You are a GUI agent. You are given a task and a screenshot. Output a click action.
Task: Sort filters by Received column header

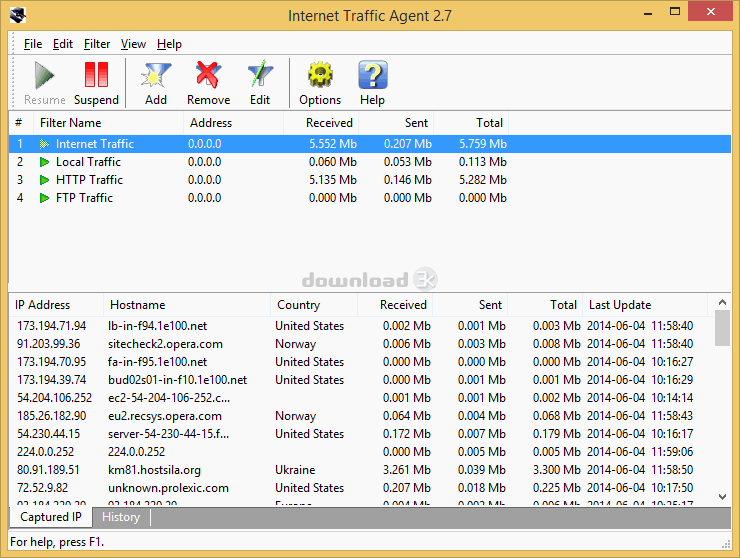coord(321,123)
